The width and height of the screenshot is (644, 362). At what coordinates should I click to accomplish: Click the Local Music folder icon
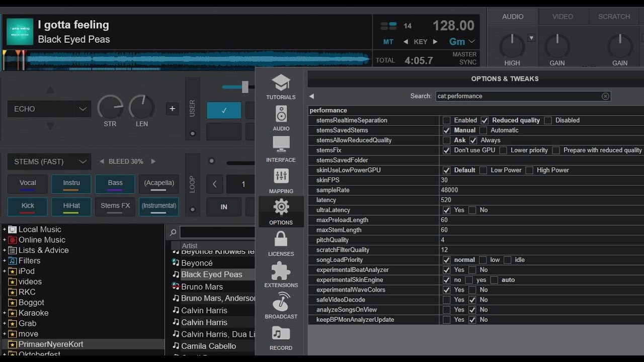click(13, 229)
